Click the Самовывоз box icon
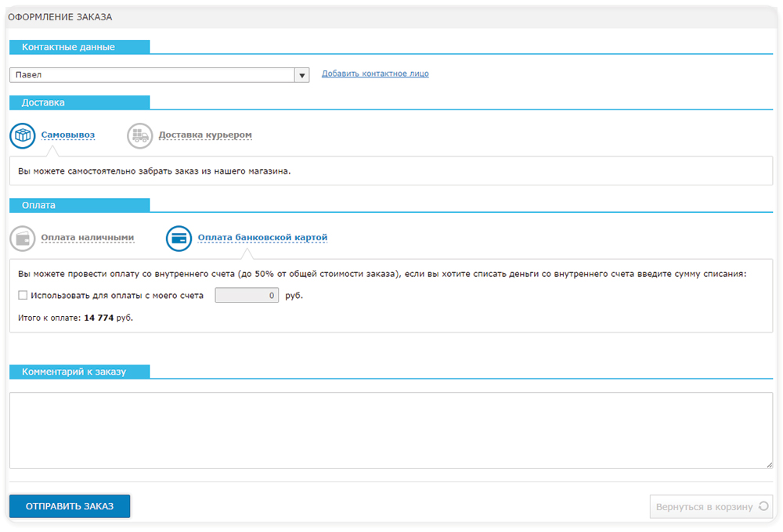 (x=23, y=136)
